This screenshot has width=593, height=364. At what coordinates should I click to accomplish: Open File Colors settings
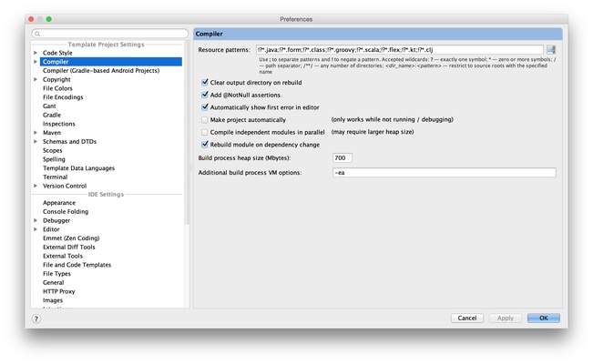coord(57,88)
